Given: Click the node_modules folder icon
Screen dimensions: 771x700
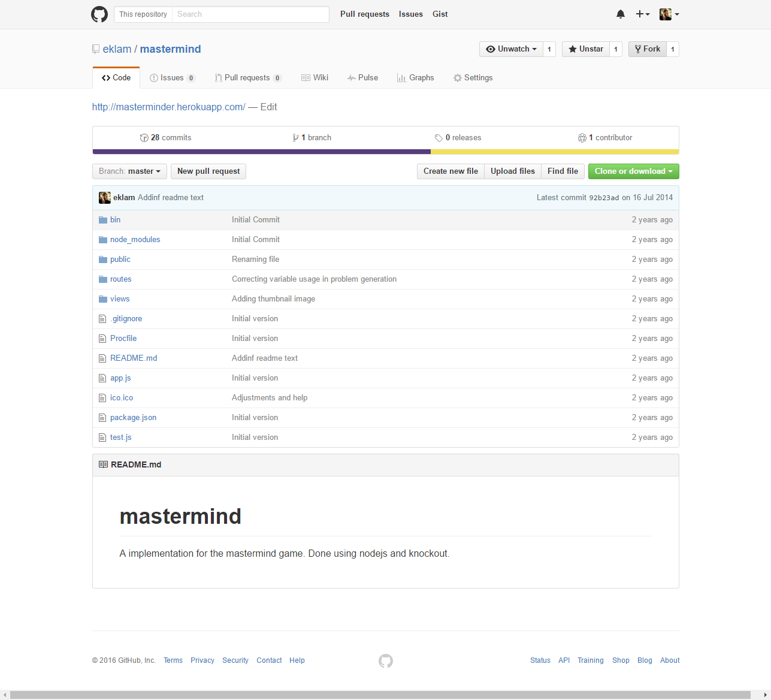Looking at the screenshot, I should [103, 240].
